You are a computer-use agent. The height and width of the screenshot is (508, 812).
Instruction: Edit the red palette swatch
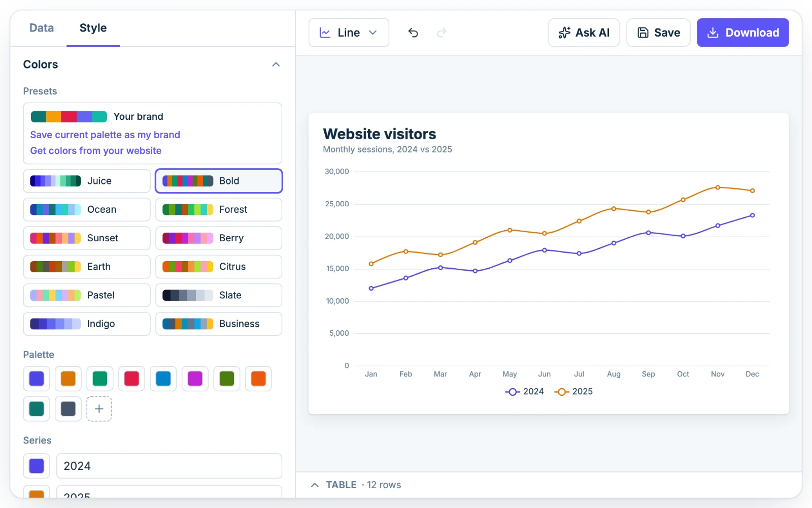(x=131, y=378)
